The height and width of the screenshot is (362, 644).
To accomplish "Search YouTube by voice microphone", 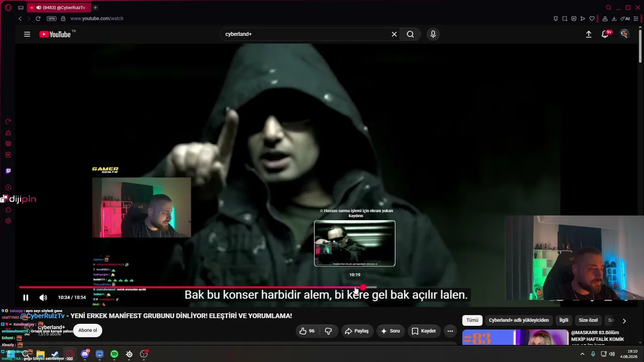I will 433,34.
